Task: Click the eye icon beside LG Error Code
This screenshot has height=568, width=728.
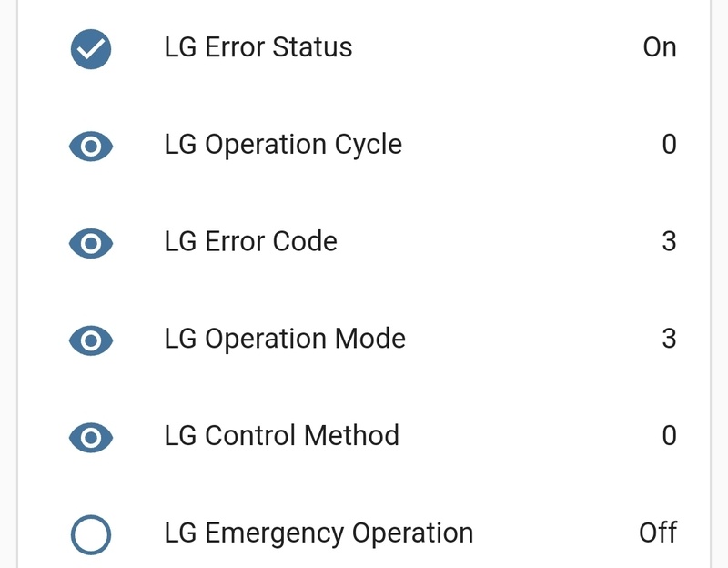Action: click(91, 242)
